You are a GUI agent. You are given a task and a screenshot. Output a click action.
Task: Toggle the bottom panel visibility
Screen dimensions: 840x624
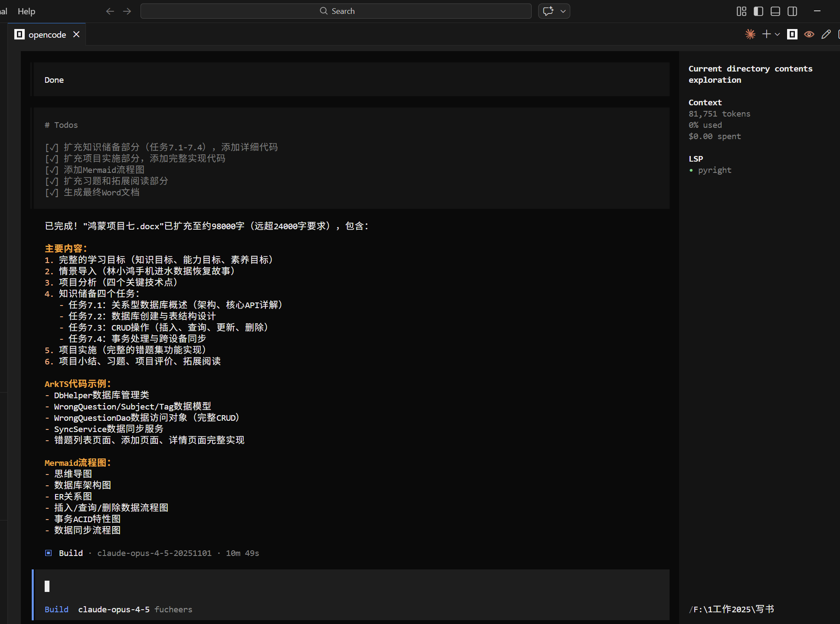pyautogui.click(x=775, y=11)
